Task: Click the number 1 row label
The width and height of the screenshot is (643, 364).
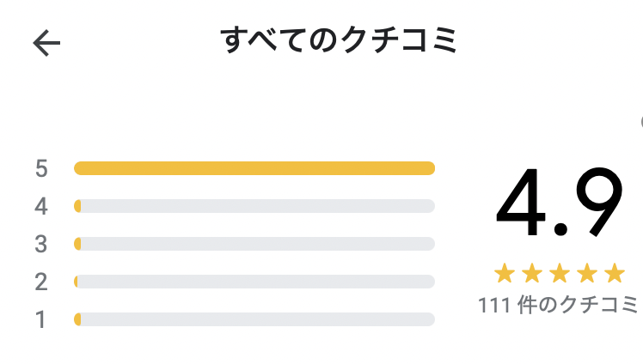Action: (40, 319)
